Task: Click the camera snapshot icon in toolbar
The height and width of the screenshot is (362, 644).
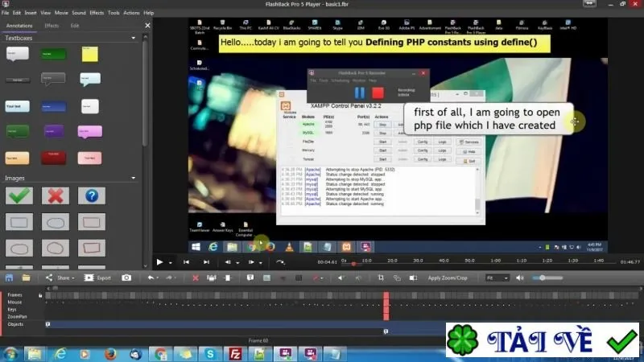Action: [x=126, y=278]
